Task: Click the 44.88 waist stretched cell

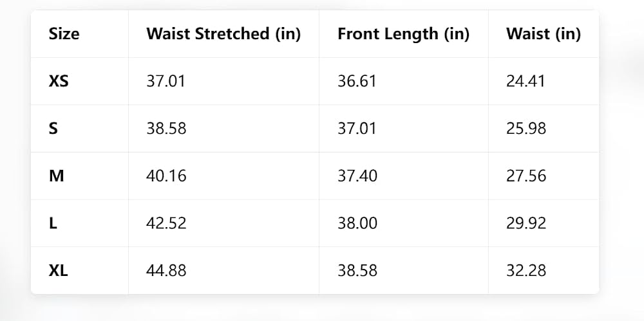Action: [x=166, y=271]
